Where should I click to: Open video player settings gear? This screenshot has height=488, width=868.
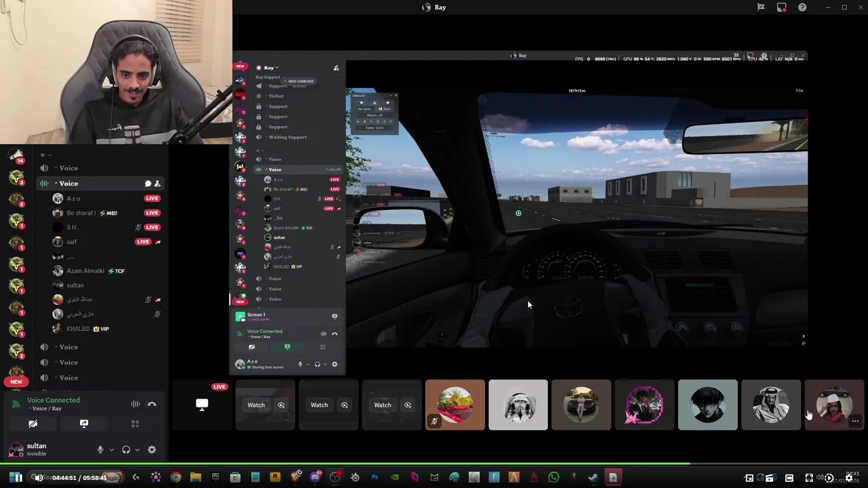tap(848, 478)
